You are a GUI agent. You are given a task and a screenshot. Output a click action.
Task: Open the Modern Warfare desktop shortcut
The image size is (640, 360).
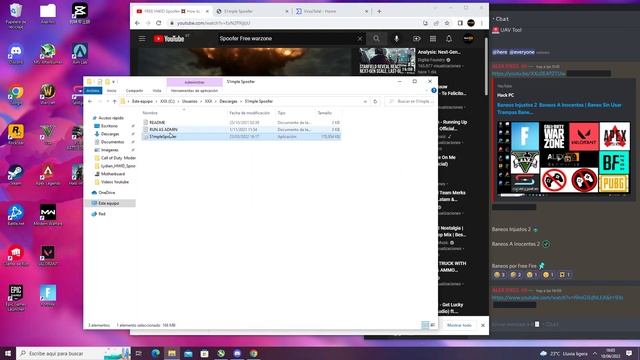(x=48, y=215)
